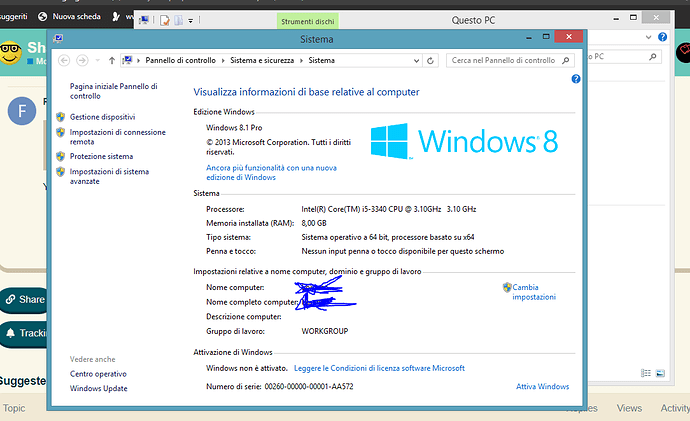Open the recent locations dropdown arrow
690x421 pixels.
(x=98, y=60)
